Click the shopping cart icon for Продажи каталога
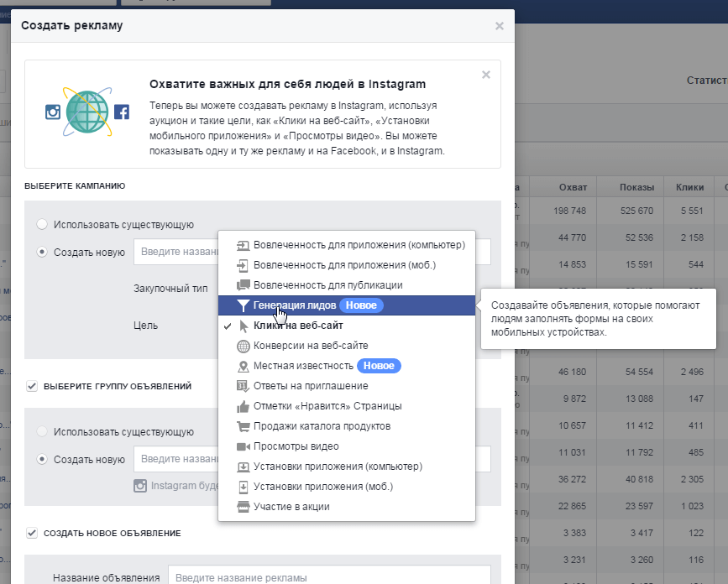Image resolution: width=728 pixels, height=584 pixels. pyautogui.click(x=244, y=426)
